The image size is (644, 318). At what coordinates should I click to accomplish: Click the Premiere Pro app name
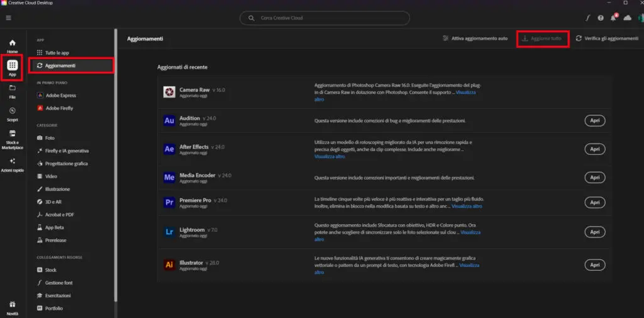pos(195,200)
